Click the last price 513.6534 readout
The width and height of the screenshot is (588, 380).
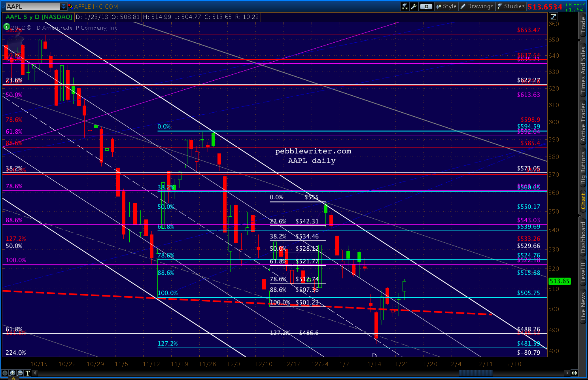click(x=545, y=7)
